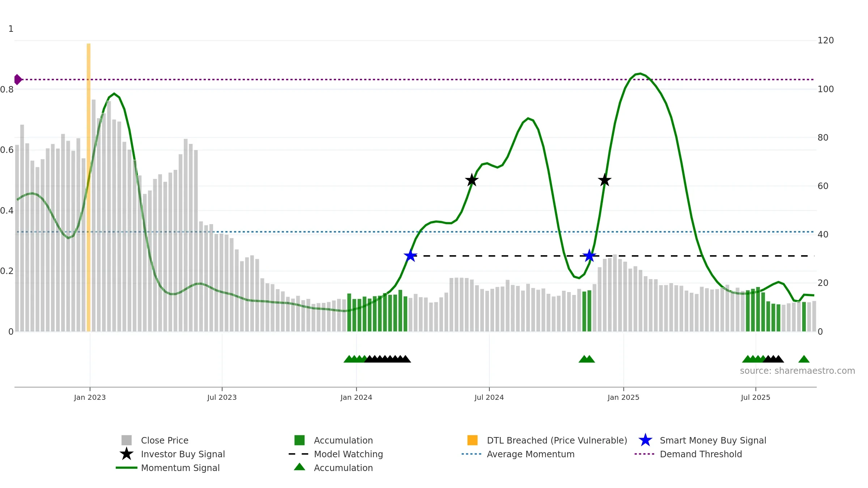Click the blue Smart Money Buy Signal legend star

pyautogui.click(x=645, y=440)
